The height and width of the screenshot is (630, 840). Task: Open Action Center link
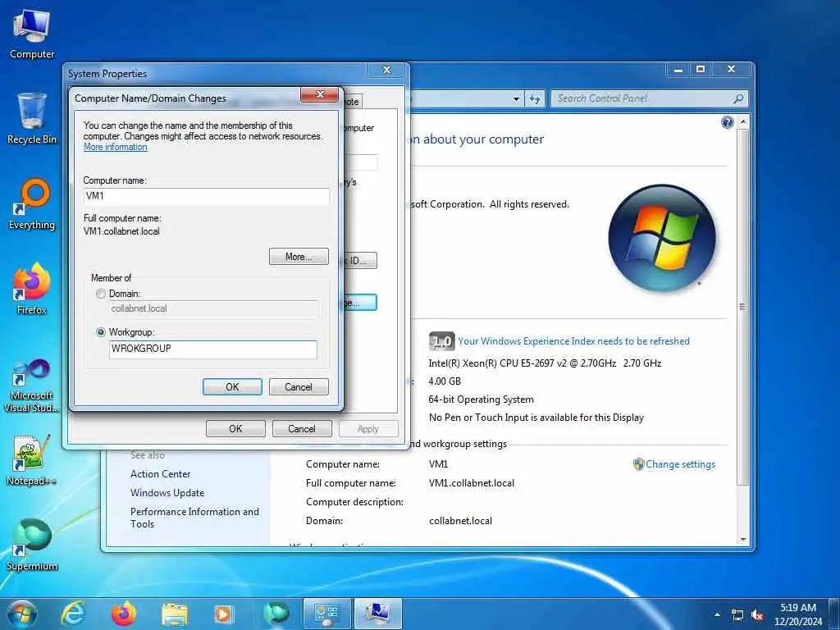point(160,474)
